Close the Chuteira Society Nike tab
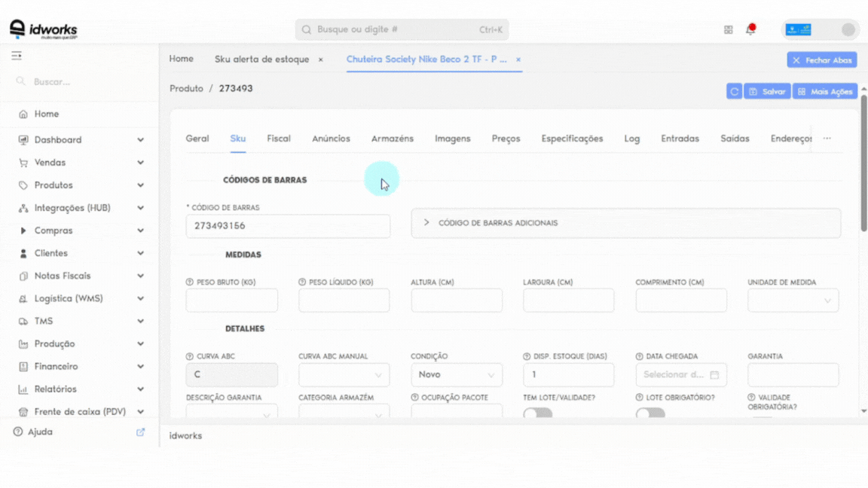 tap(518, 59)
